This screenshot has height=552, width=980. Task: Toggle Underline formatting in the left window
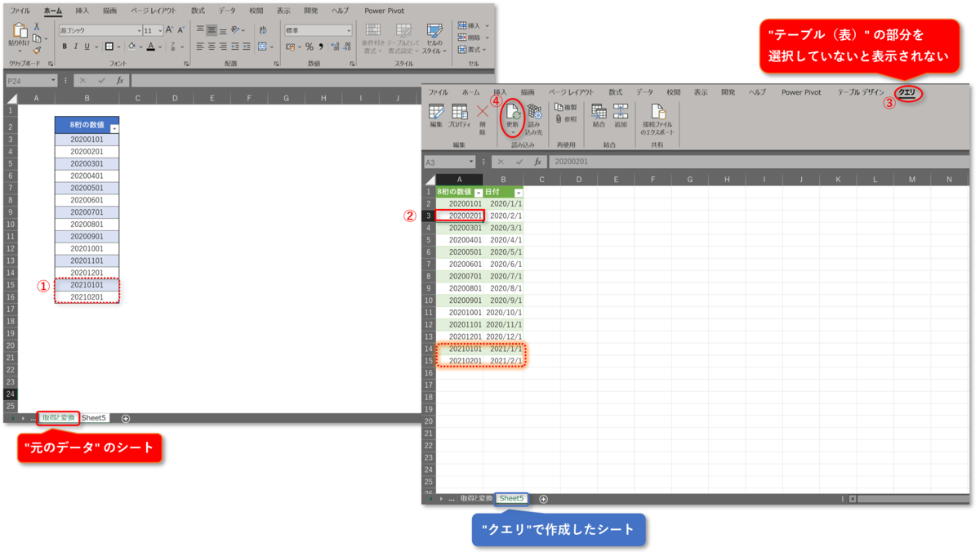pos(87,47)
